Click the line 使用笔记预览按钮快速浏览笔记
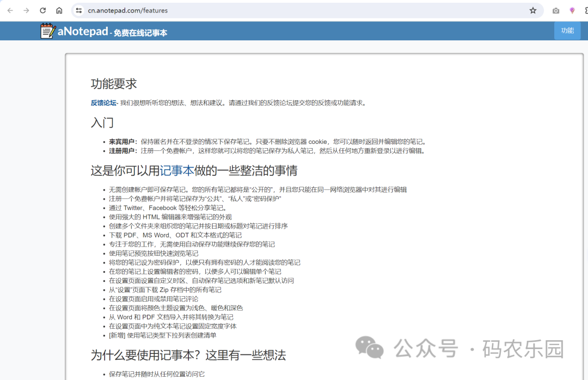Viewport: 588px width, 380px height. pyautogui.click(x=154, y=253)
